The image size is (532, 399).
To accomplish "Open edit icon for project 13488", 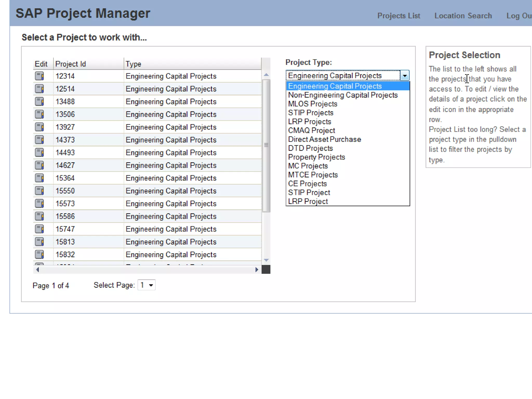I will click(x=39, y=102).
